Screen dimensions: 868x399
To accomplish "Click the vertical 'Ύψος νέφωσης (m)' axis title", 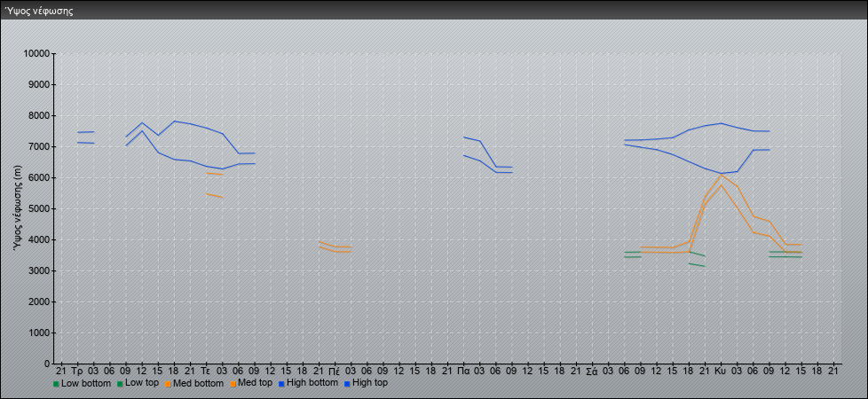I will click(17, 208).
